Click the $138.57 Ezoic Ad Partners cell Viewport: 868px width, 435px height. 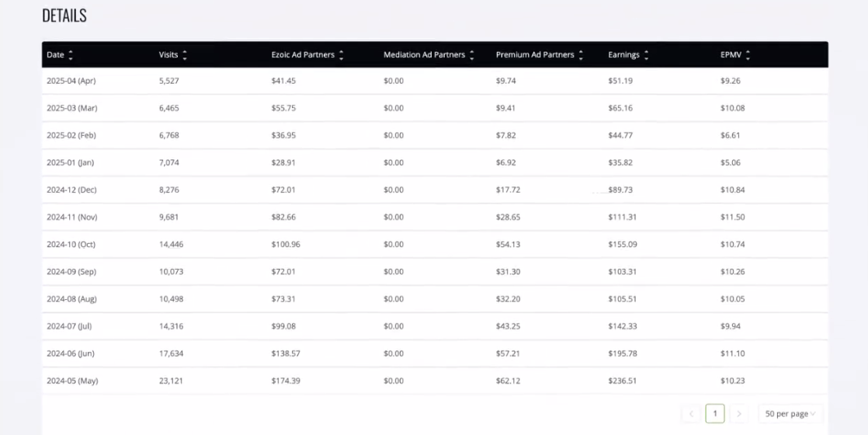286,353
